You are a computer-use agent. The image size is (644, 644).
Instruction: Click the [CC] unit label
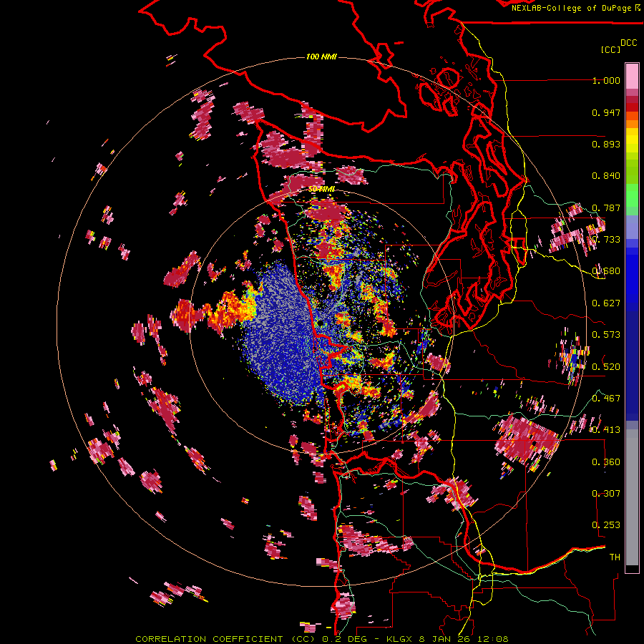point(610,49)
